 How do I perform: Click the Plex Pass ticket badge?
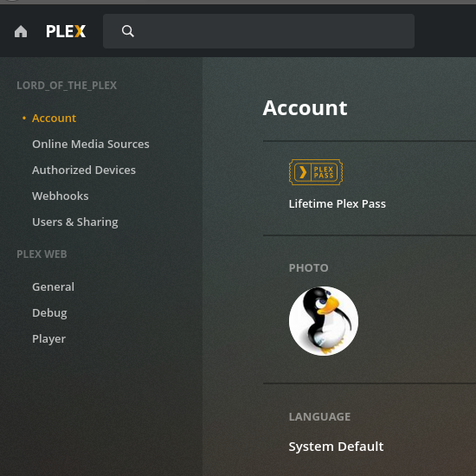point(316,172)
